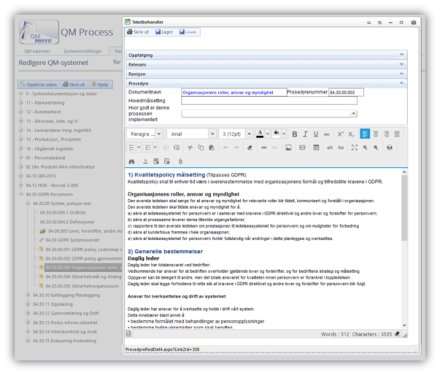
Task: Toggle justify alignment button
Action: 397,134
